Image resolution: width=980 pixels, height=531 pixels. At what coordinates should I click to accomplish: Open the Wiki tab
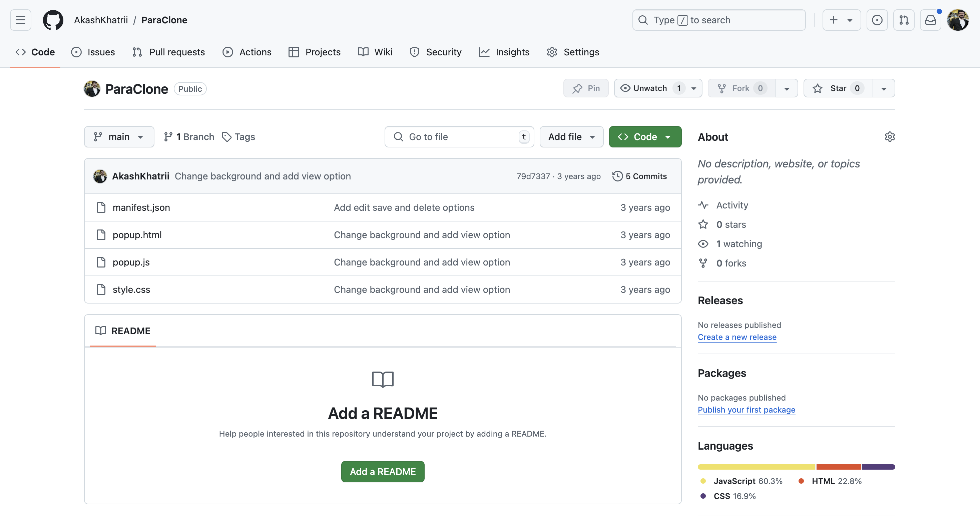[x=375, y=52]
